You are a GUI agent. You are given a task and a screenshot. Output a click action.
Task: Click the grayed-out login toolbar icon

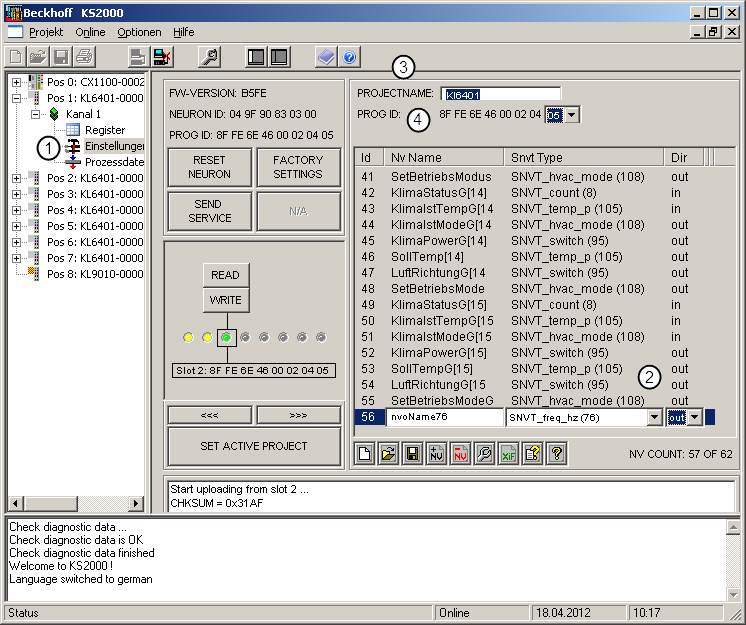[x=138, y=57]
